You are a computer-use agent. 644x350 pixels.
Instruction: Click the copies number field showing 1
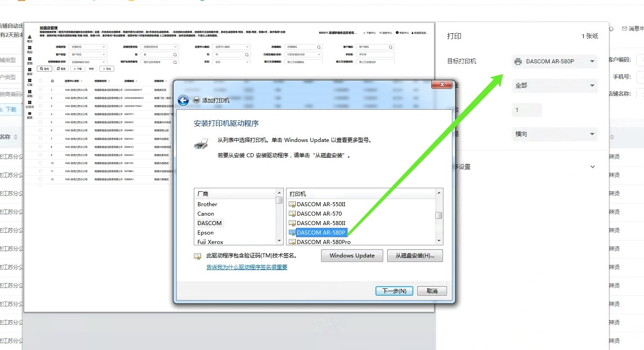(527, 110)
